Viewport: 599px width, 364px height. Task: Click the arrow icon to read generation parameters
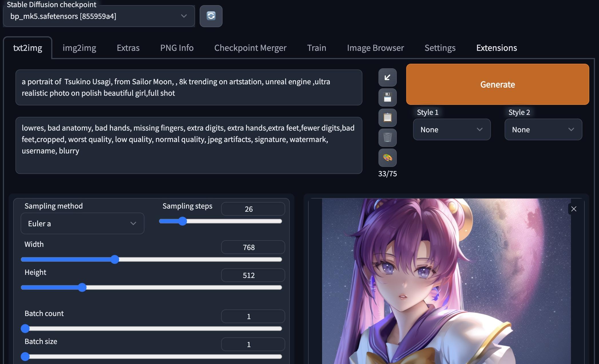(x=387, y=77)
